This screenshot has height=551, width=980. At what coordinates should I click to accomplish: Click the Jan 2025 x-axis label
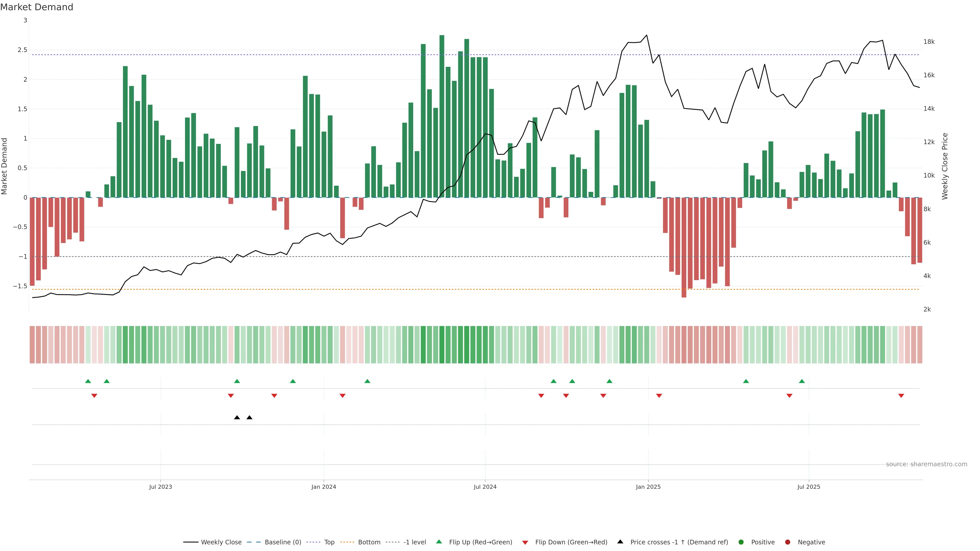(648, 487)
